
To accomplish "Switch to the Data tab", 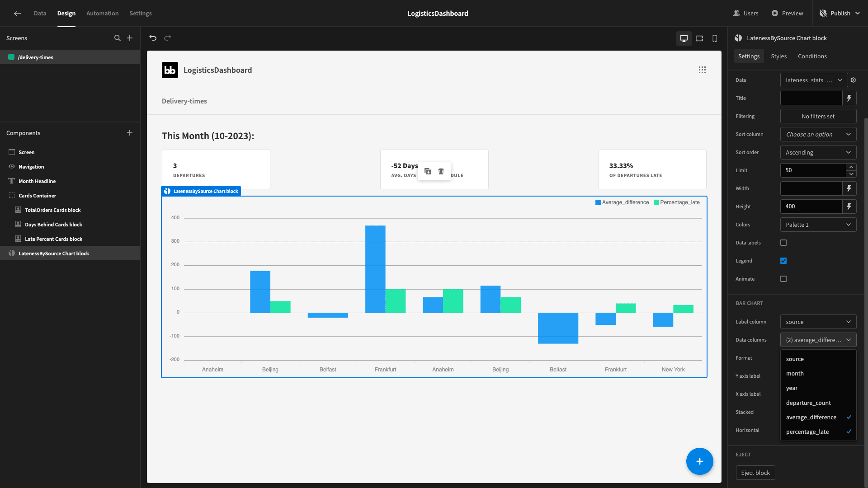I will click(40, 14).
